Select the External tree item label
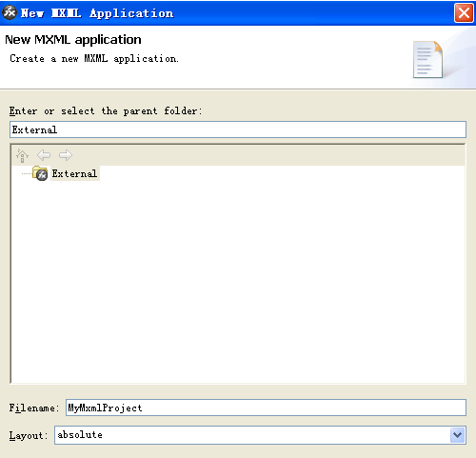 pos(74,173)
